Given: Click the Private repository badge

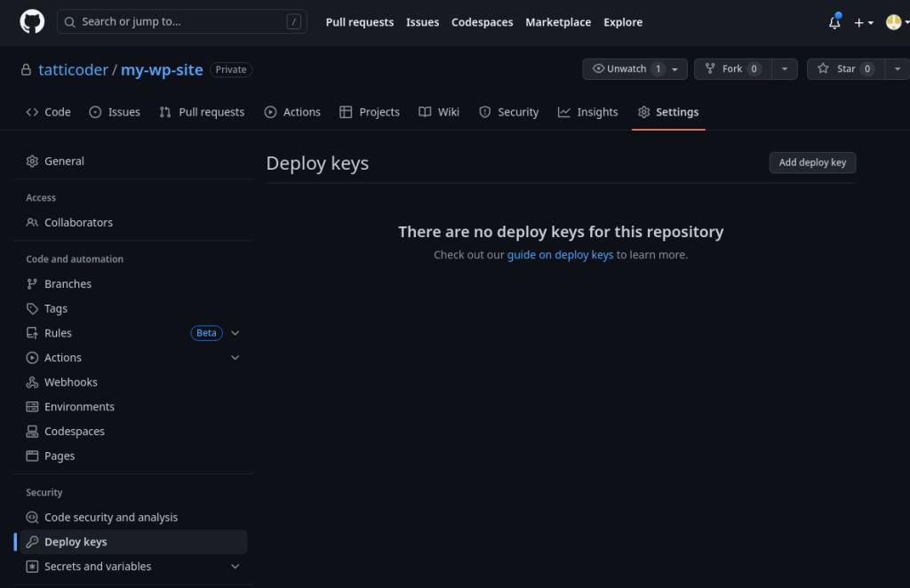Looking at the screenshot, I should (231, 69).
